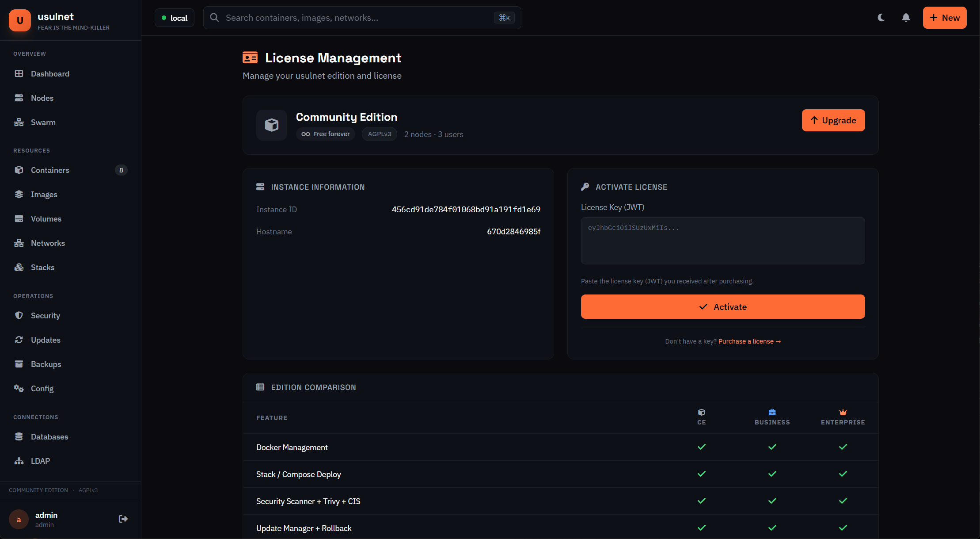Open the local environment selector
Screen dimensions: 980x539
click(x=174, y=18)
